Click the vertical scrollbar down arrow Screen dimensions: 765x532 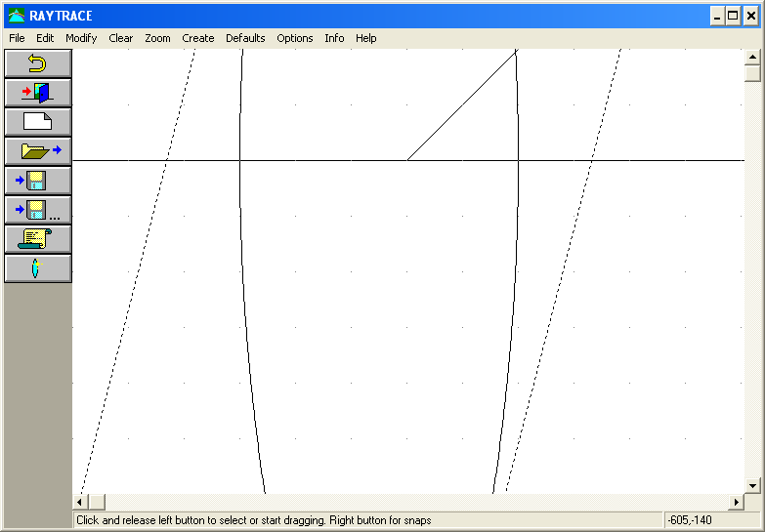[x=752, y=486]
